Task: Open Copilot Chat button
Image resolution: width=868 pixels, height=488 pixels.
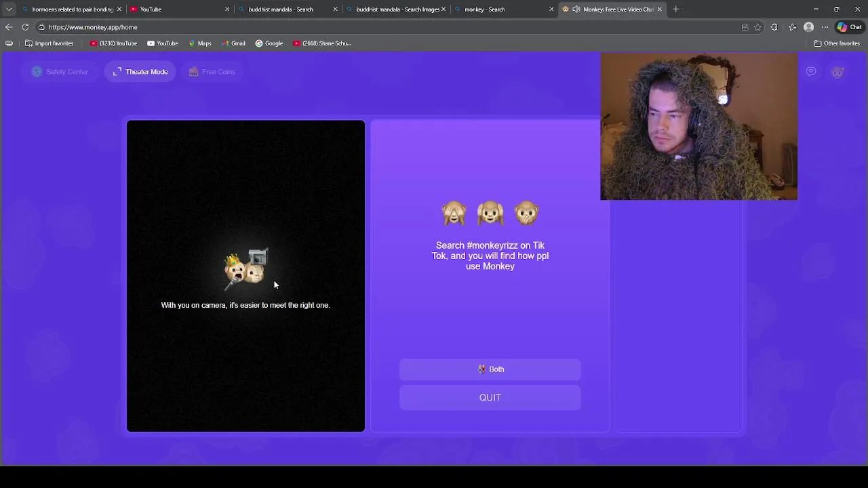Action: click(x=850, y=27)
